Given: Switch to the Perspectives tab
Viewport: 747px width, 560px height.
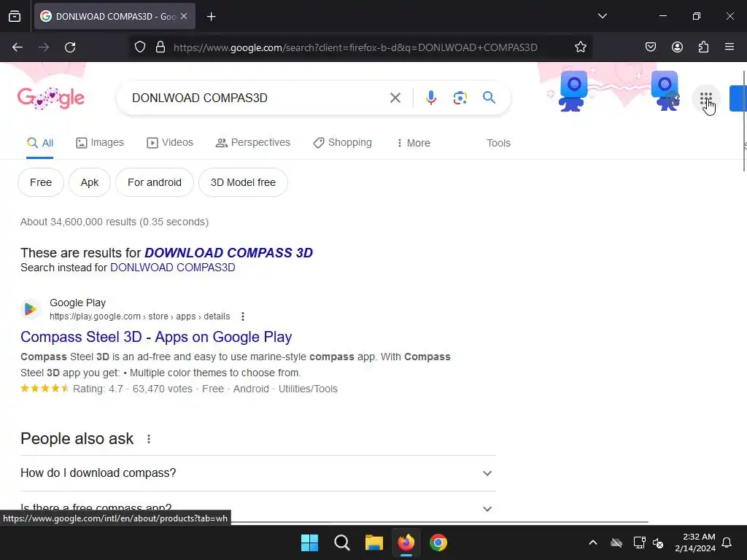Looking at the screenshot, I should tap(252, 143).
